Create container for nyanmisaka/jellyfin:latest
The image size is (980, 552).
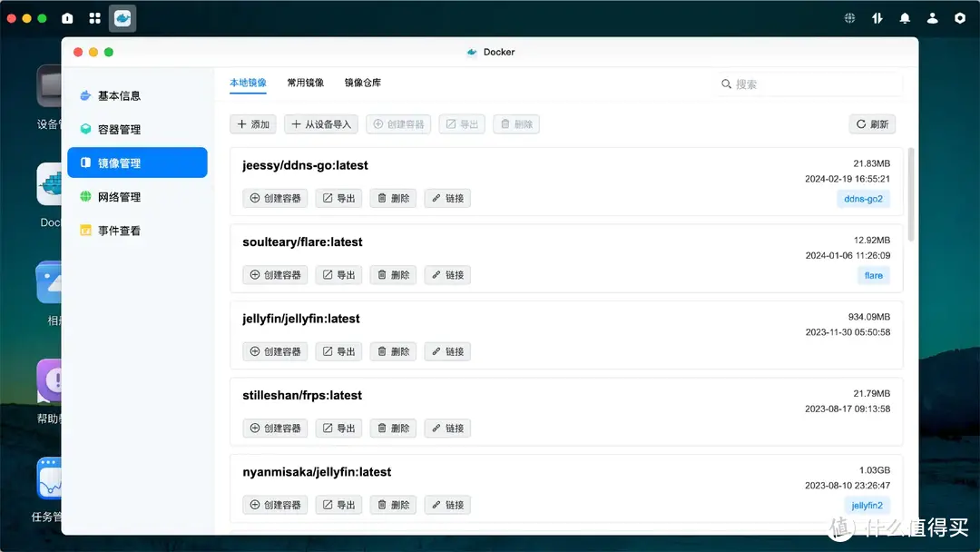tap(275, 505)
